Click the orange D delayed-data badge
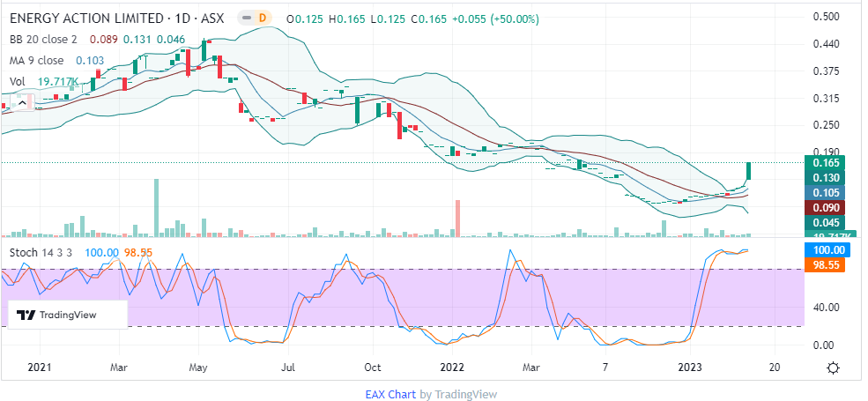 (x=262, y=19)
